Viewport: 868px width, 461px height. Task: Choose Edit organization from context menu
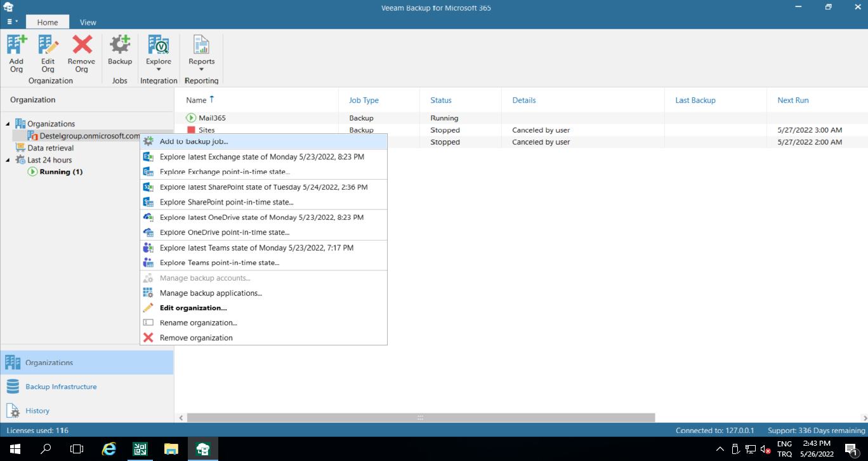(x=263, y=308)
